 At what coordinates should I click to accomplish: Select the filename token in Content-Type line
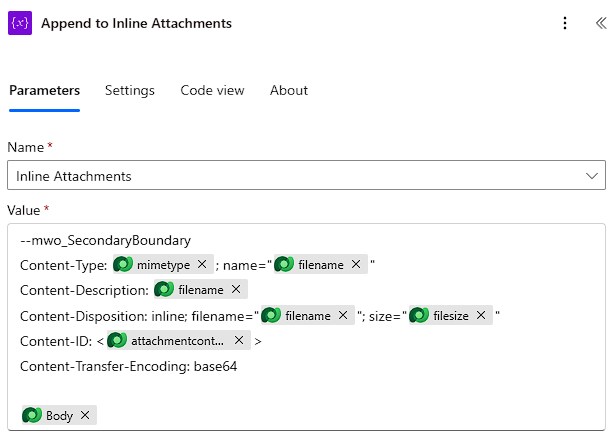(321, 265)
